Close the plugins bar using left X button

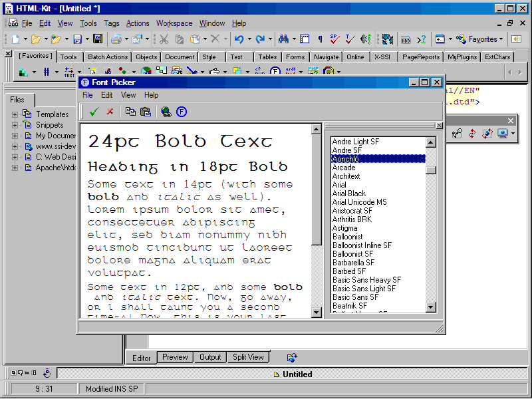(9, 54)
